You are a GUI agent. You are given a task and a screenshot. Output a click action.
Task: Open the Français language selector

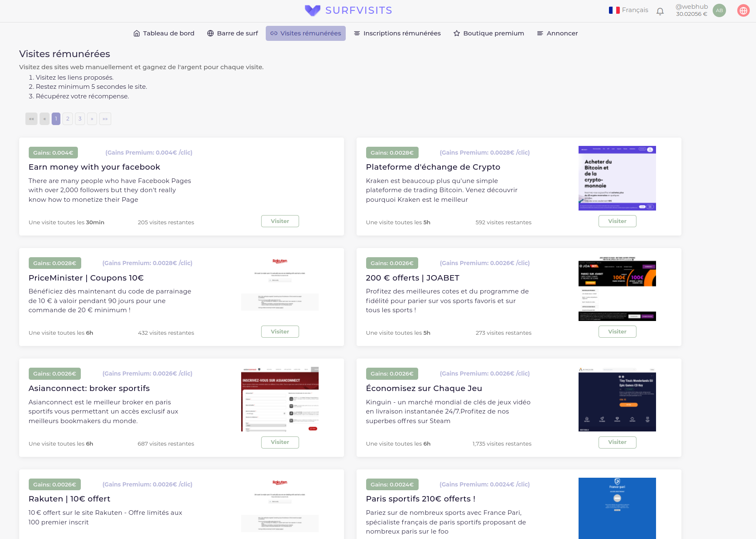[x=629, y=10]
